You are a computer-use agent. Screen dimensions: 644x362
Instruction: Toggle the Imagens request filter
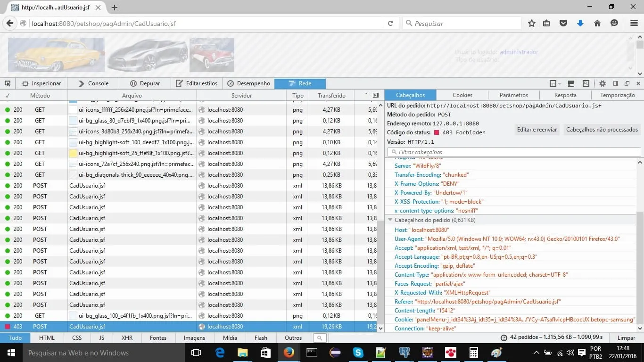194,338
